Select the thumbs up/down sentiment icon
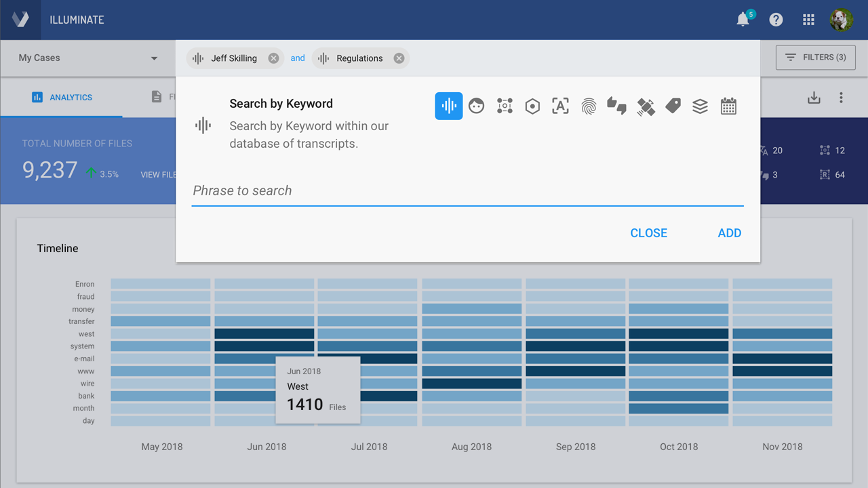Image resolution: width=868 pixels, height=488 pixels. [616, 106]
